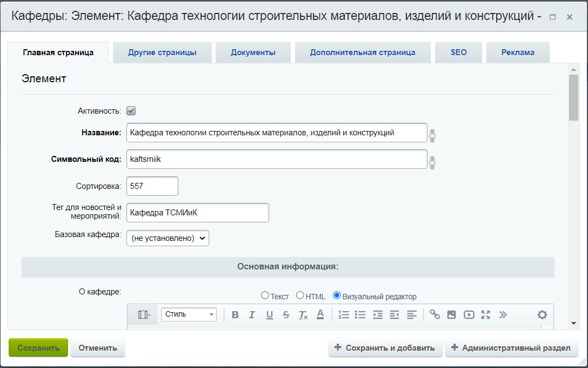Open the editor settings gear

[542, 314]
